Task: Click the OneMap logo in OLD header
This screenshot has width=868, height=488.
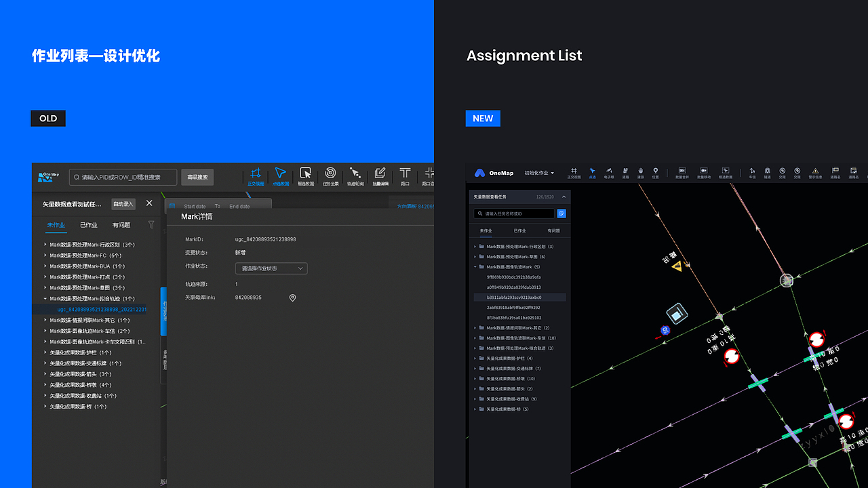Action: 49,176
